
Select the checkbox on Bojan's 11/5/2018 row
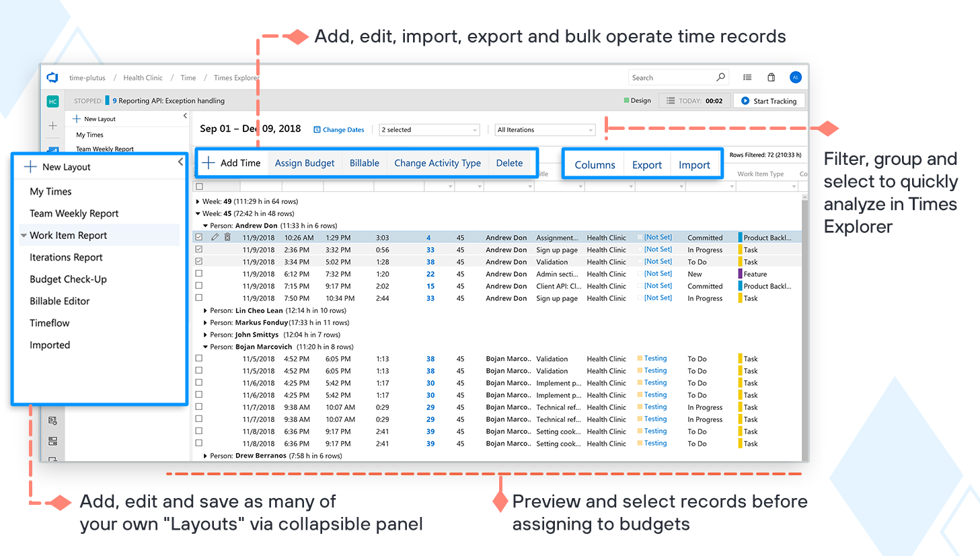click(x=198, y=358)
